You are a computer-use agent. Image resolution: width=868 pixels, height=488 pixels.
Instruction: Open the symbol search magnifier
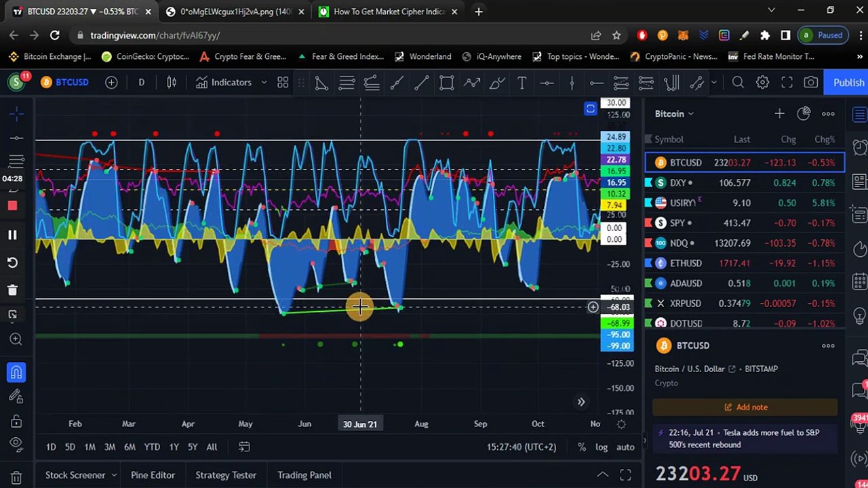738,83
